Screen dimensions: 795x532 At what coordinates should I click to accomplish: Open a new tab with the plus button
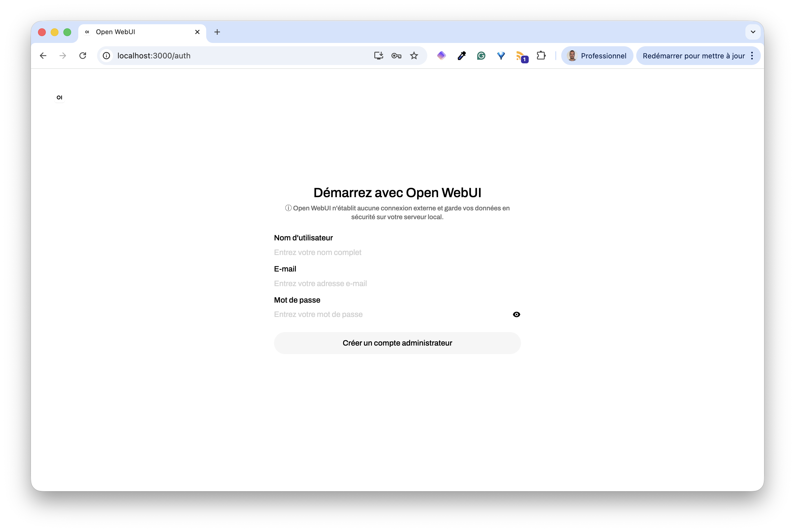217,32
